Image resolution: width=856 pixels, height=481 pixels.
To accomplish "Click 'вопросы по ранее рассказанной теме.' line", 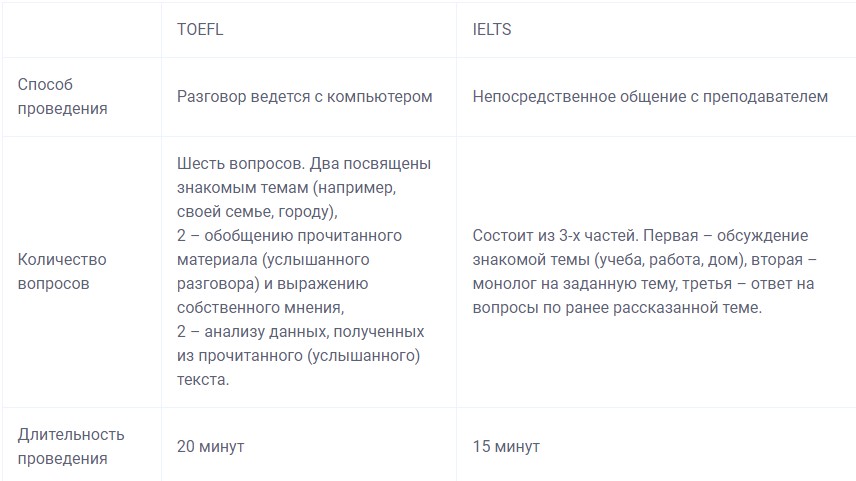I will [x=617, y=308].
